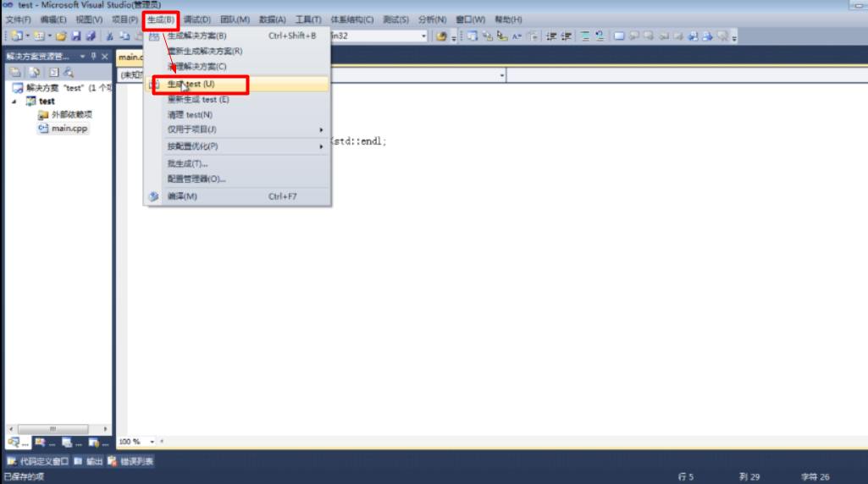The image size is (868, 484).
Task: Click the Add New Item toolbar icon
Action: pos(39,36)
